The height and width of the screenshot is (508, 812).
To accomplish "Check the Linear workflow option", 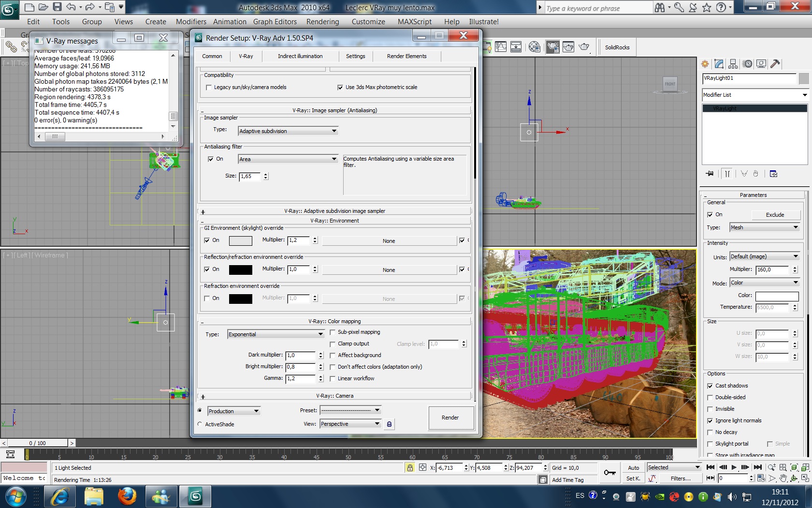I will (333, 379).
